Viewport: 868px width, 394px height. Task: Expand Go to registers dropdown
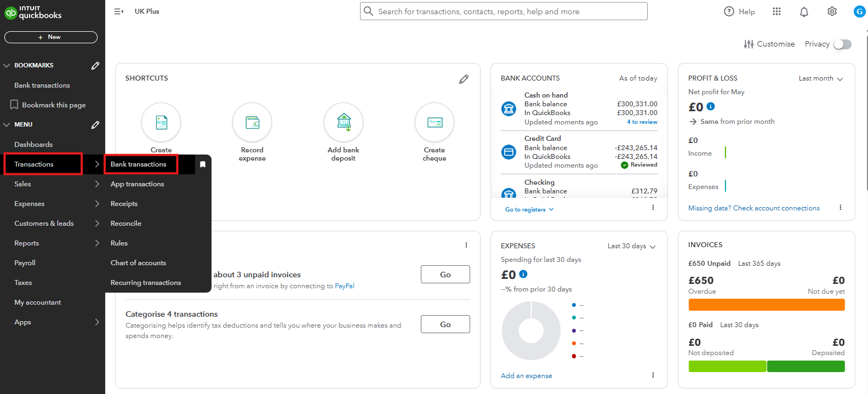tap(529, 209)
